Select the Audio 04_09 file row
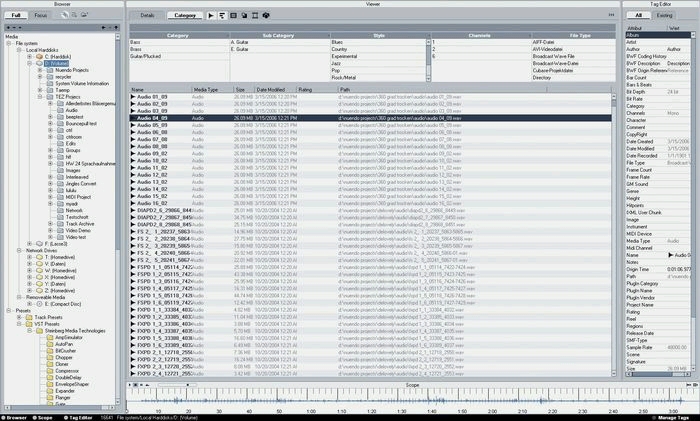This screenshot has width=700, height=421. (x=370, y=118)
